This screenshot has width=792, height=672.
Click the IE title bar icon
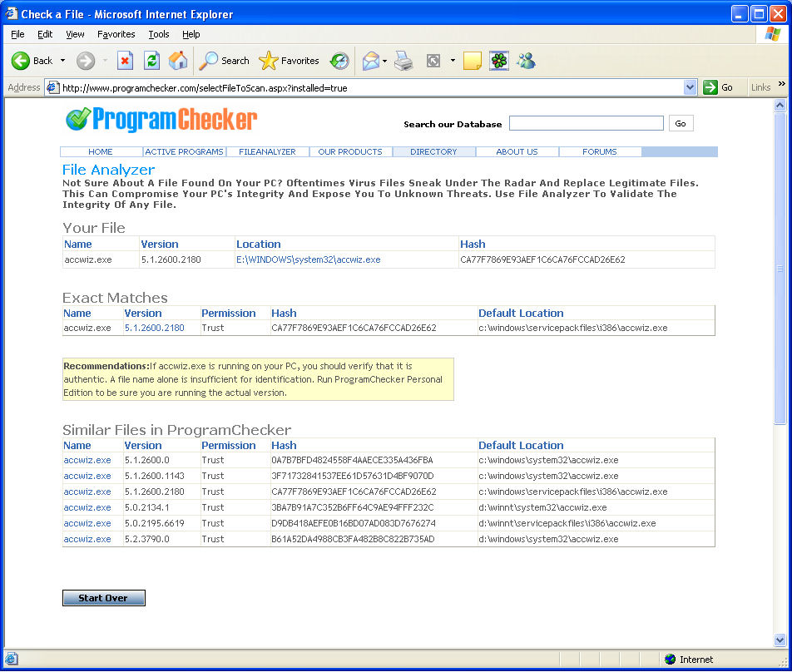(11, 13)
